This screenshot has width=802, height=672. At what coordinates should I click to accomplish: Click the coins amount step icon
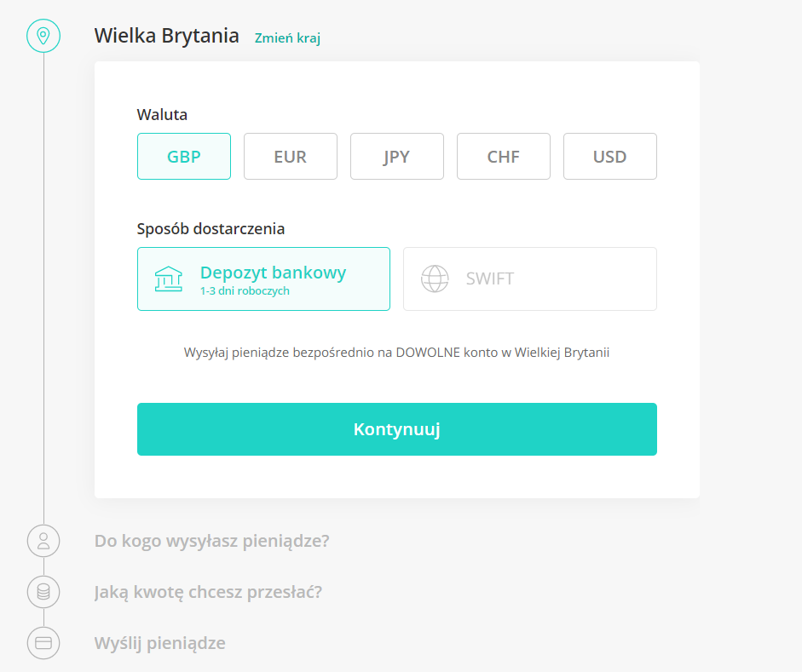[x=43, y=592]
